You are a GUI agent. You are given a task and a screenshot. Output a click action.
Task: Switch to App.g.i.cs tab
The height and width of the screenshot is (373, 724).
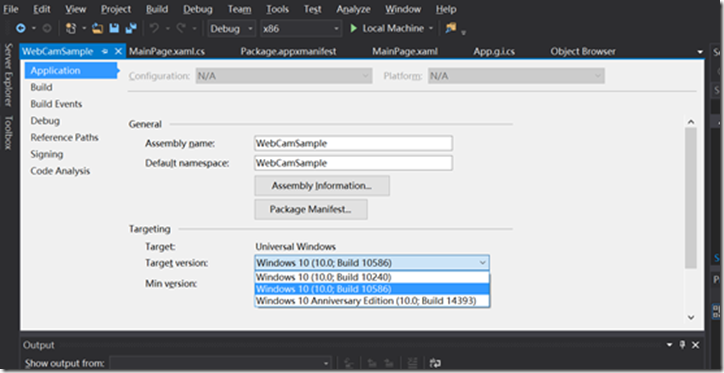coord(494,52)
